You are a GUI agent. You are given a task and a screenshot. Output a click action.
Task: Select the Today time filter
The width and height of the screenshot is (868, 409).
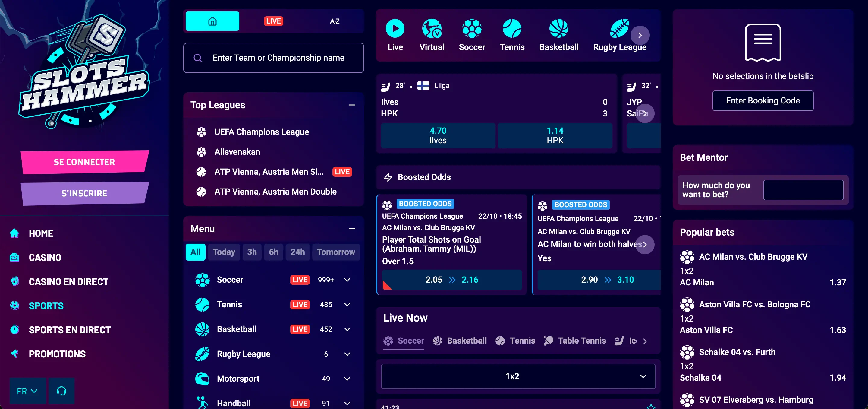tap(224, 252)
